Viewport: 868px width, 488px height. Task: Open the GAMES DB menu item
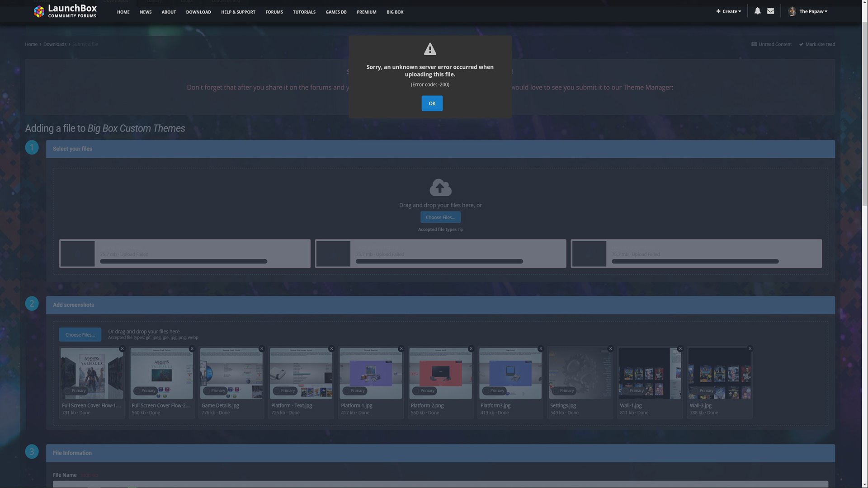[336, 12]
